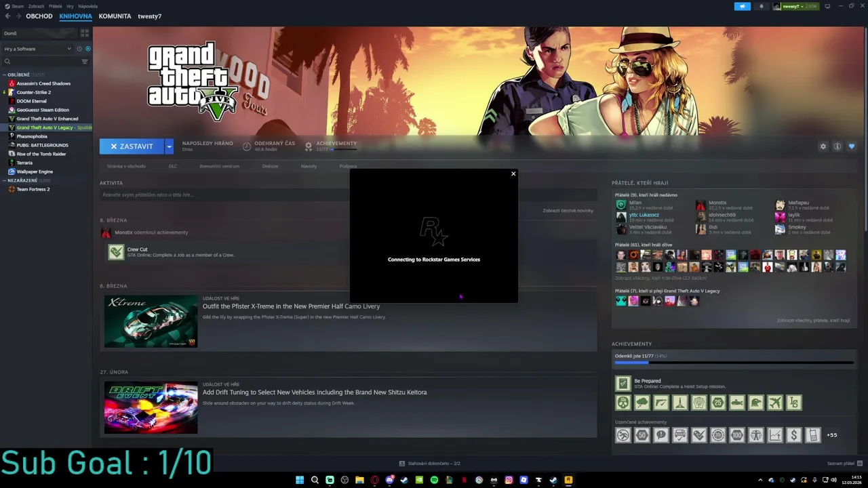Click the achievements progress bar in sidebar

(x=734, y=363)
